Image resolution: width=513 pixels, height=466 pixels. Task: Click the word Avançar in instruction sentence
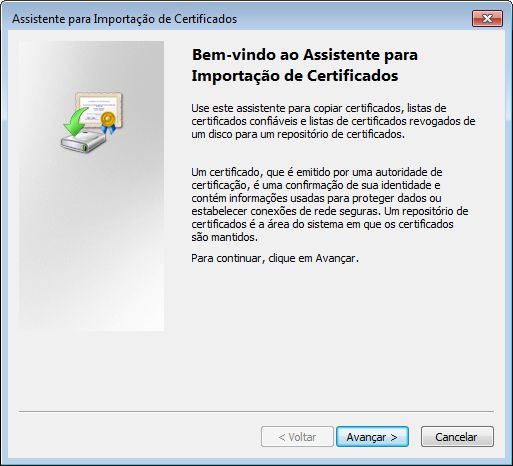point(336,258)
